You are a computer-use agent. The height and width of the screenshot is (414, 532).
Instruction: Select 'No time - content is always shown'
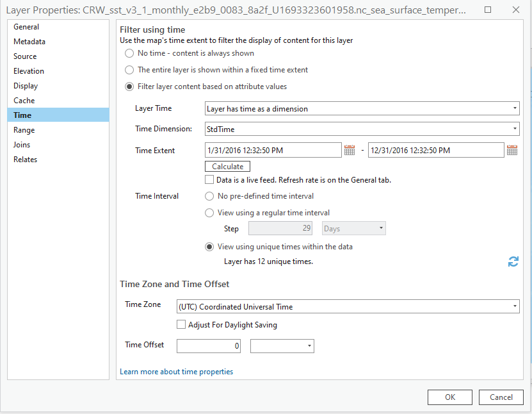(x=130, y=53)
